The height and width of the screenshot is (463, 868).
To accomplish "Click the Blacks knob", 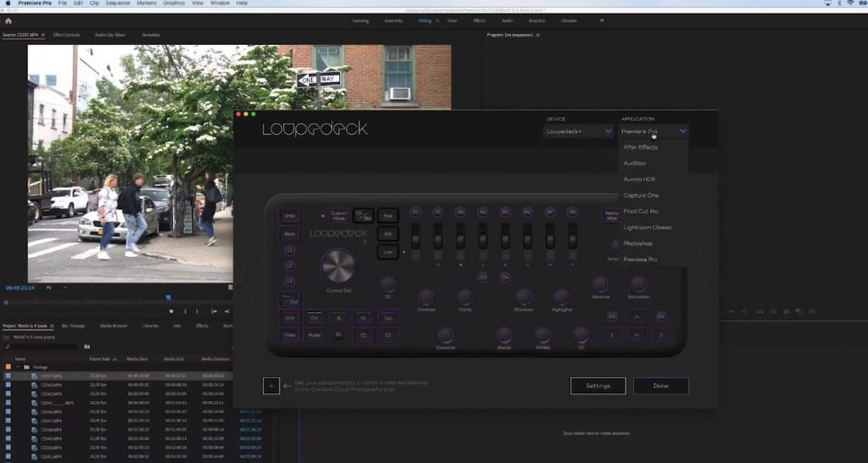I will tap(504, 335).
